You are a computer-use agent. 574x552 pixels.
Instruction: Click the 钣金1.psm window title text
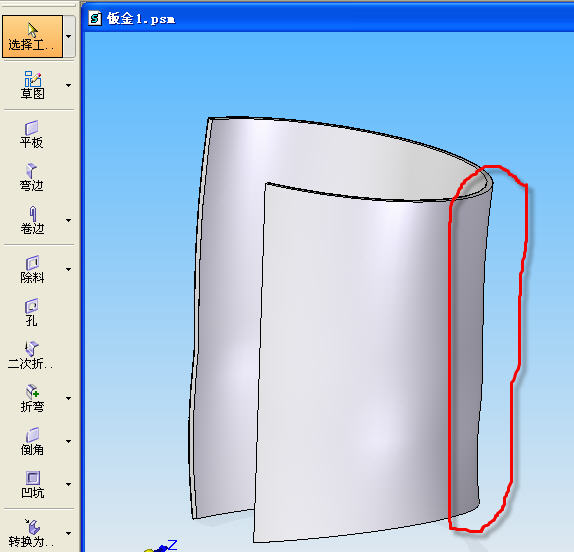click(141, 18)
